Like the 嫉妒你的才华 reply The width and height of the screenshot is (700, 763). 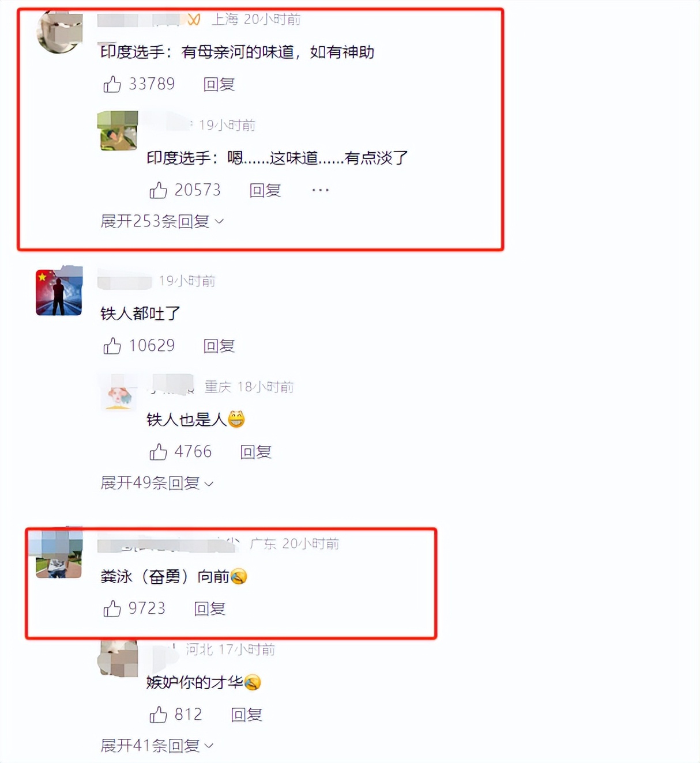(x=158, y=715)
